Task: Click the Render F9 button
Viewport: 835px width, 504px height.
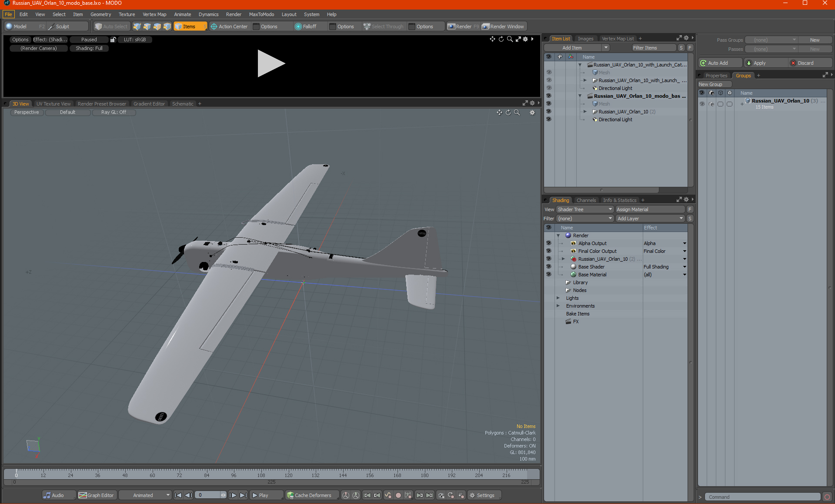Action: click(463, 27)
